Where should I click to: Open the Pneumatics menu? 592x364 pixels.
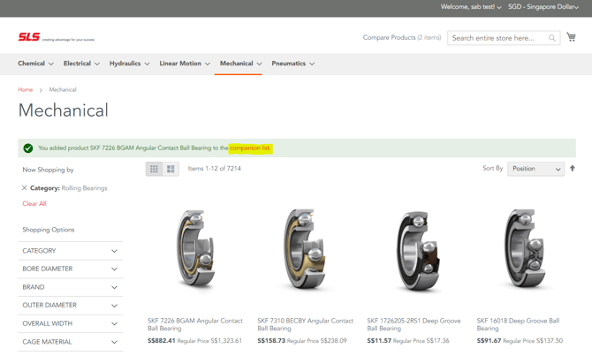(293, 64)
